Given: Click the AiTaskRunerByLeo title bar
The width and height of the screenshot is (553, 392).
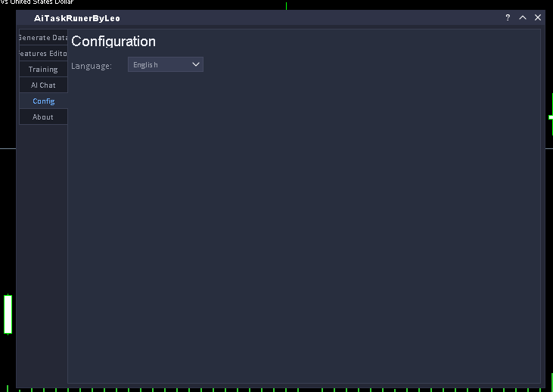Looking at the screenshot, I should point(265,17).
